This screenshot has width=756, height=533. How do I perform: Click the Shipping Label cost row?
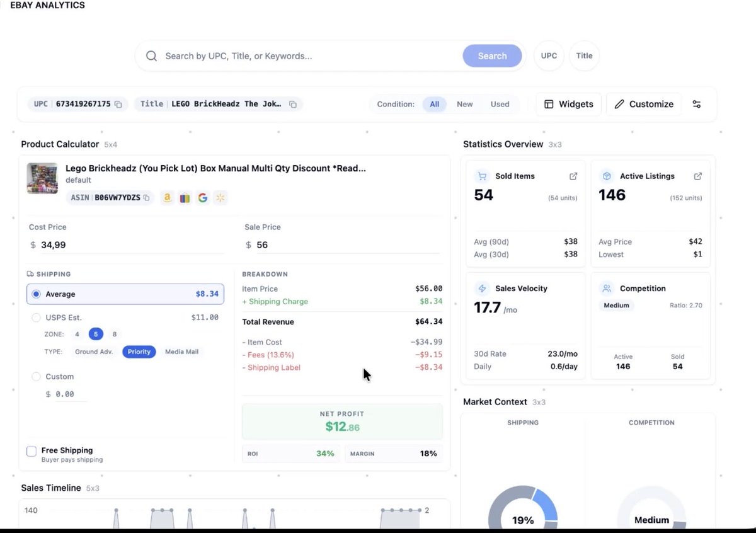coord(342,367)
